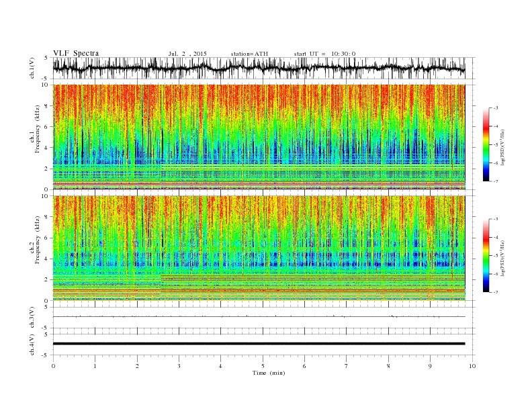Click inside the ch.1 waveform trace panel

(263, 68)
